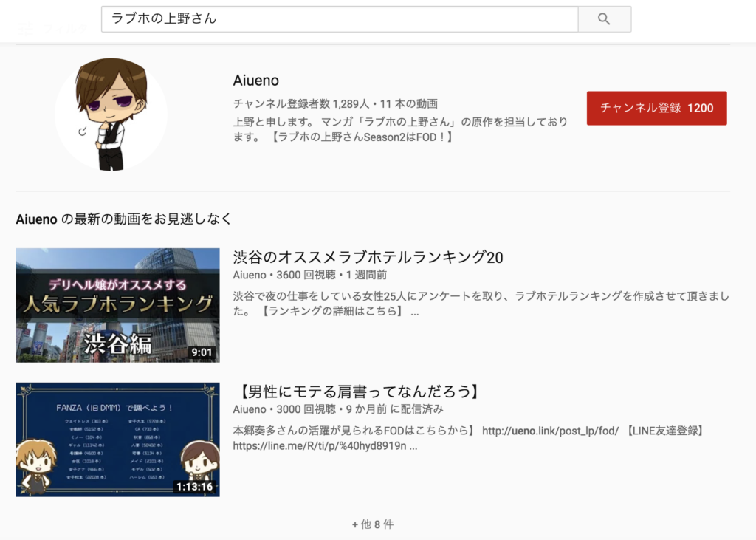Open the Aiueno channel name link

click(255, 80)
